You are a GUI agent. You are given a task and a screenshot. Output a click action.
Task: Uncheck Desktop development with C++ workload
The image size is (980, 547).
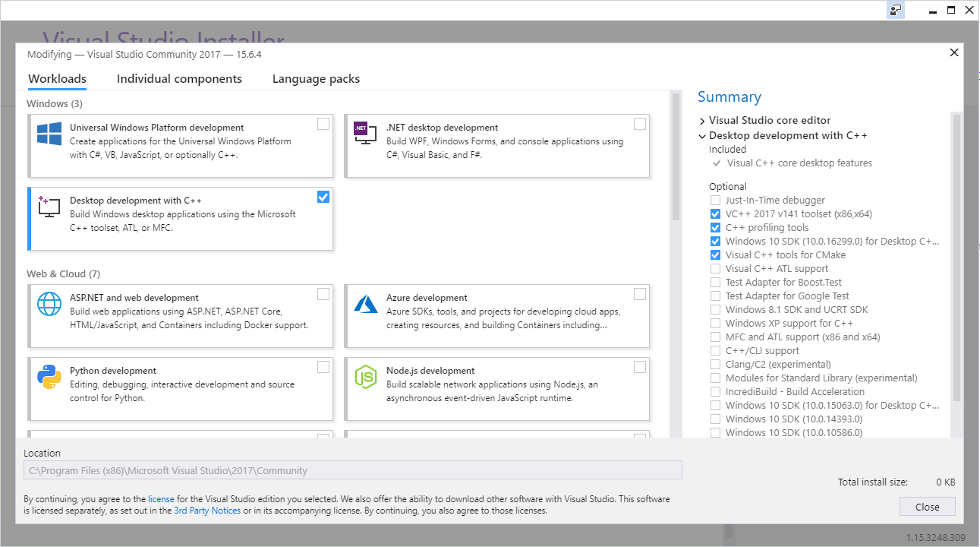323,197
